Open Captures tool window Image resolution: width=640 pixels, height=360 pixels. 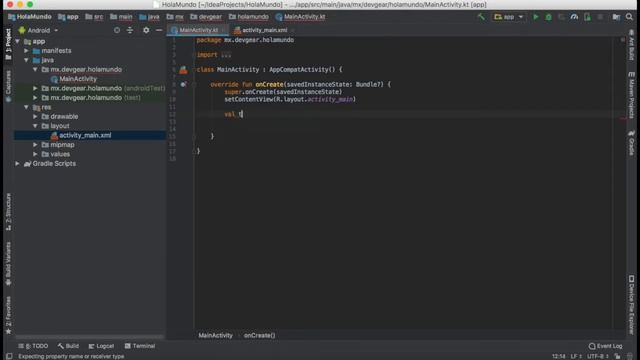click(x=8, y=86)
